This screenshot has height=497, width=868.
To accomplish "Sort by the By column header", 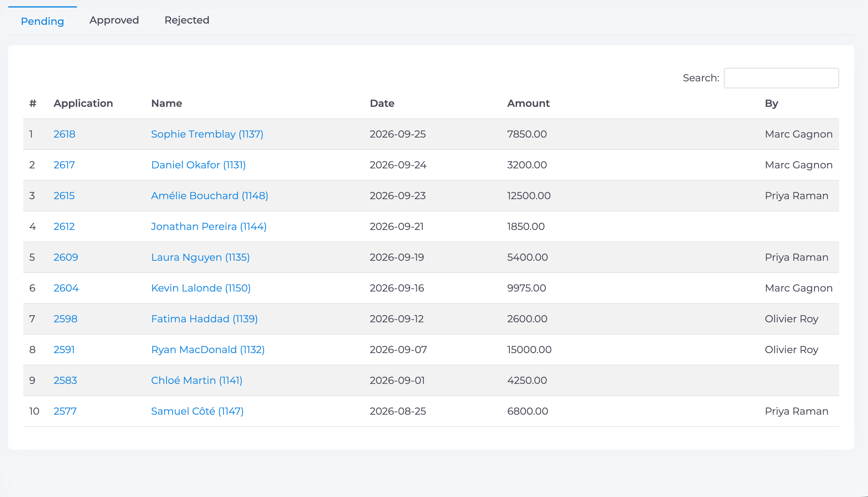I will coord(772,103).
